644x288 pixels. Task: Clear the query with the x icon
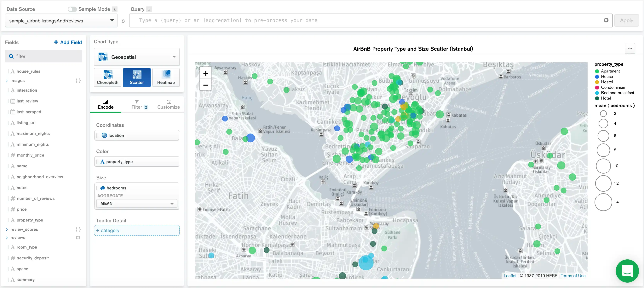(606, 20)
